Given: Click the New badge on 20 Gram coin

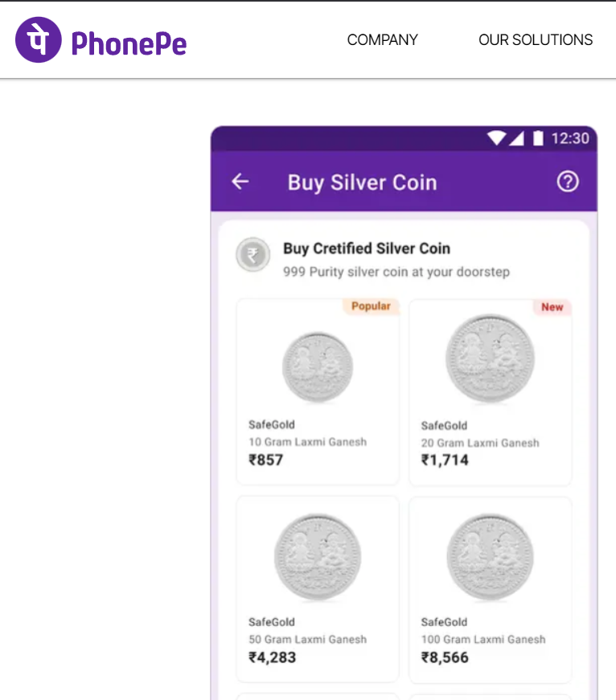Looking at the screenshot, I should tap(552, 307).
